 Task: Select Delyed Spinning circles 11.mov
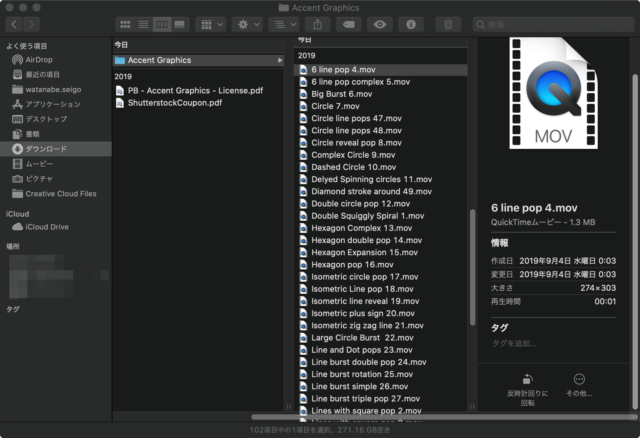click(380, 179)
